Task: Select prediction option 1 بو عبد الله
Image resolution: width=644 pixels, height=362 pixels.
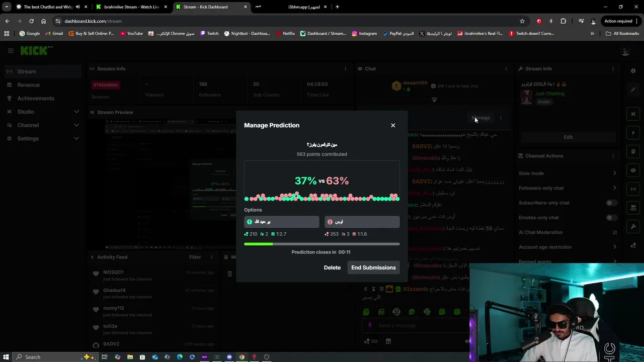Action: click(282, 222)
